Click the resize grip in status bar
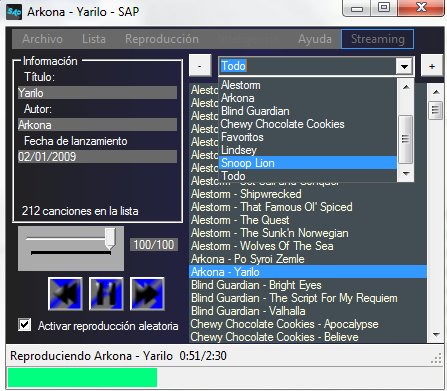The image size is (447, 391). pos(436,358)
